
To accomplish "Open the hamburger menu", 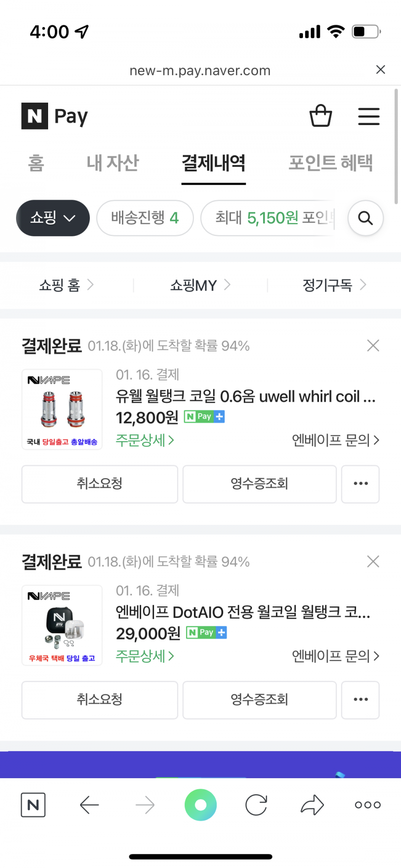I will [368, 116].
